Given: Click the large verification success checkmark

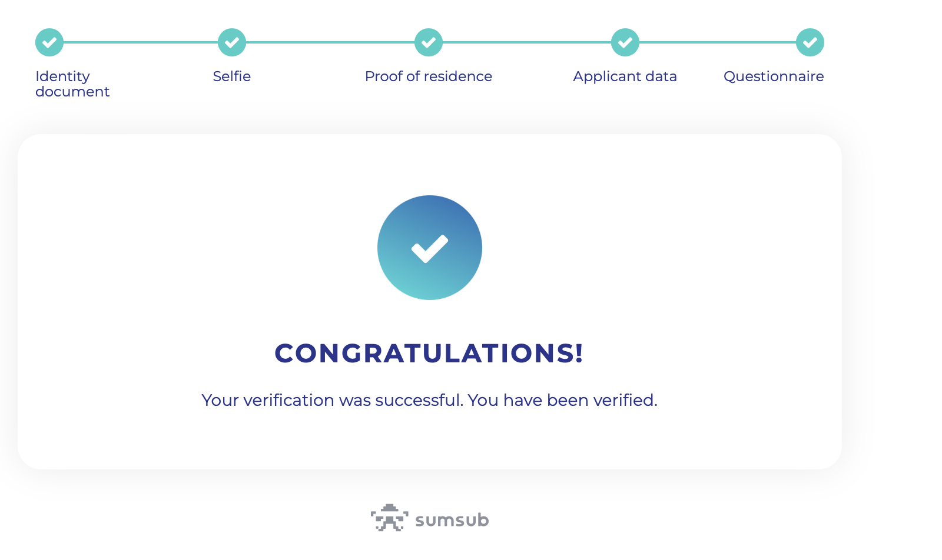Looking at the screenshot, I should pos(430,248).
